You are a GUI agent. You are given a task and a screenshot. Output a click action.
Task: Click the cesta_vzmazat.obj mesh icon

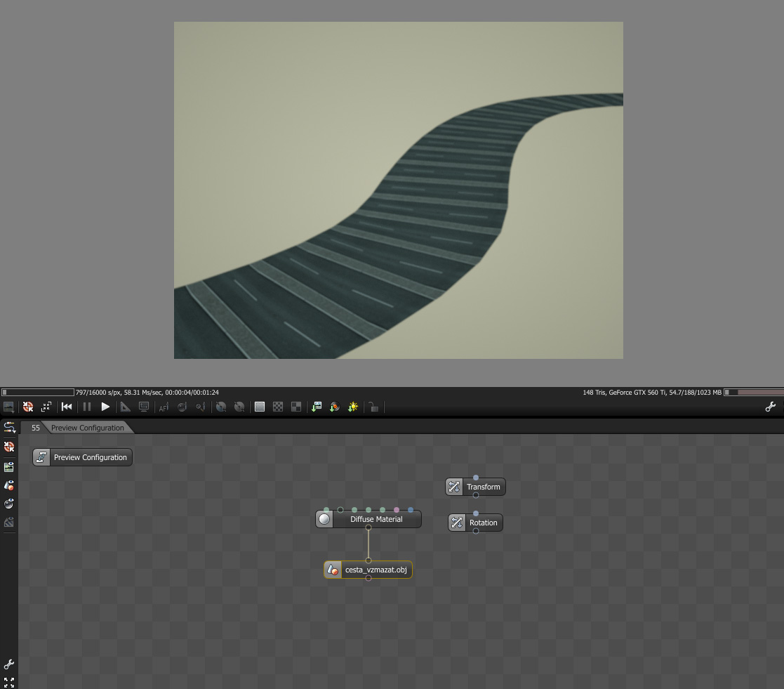tap(333, 570)
